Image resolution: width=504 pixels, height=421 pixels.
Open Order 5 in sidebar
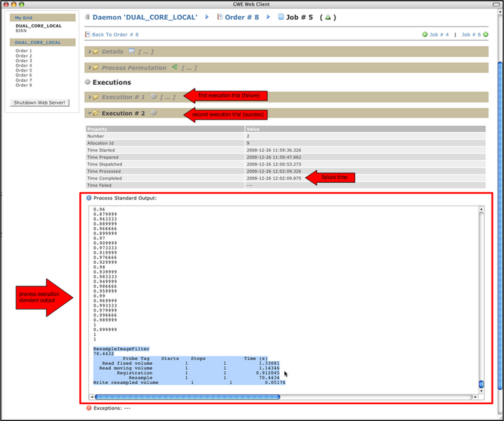[23, 70]
